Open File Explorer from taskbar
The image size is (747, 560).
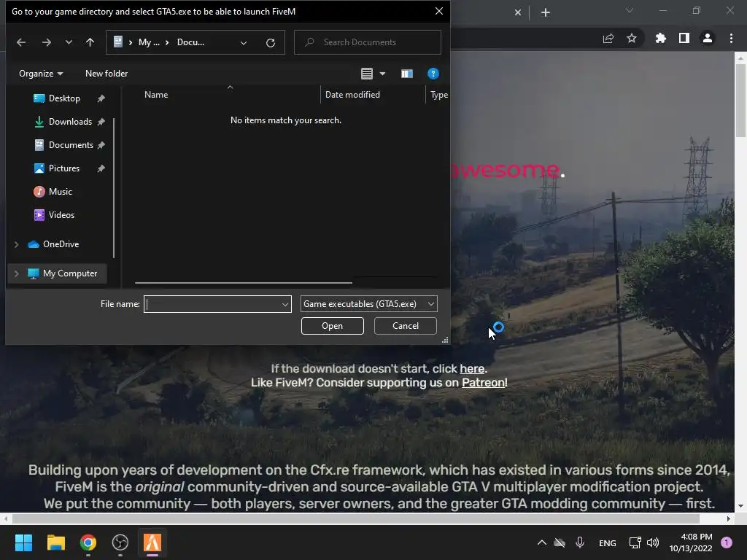(x=55, y=542)
